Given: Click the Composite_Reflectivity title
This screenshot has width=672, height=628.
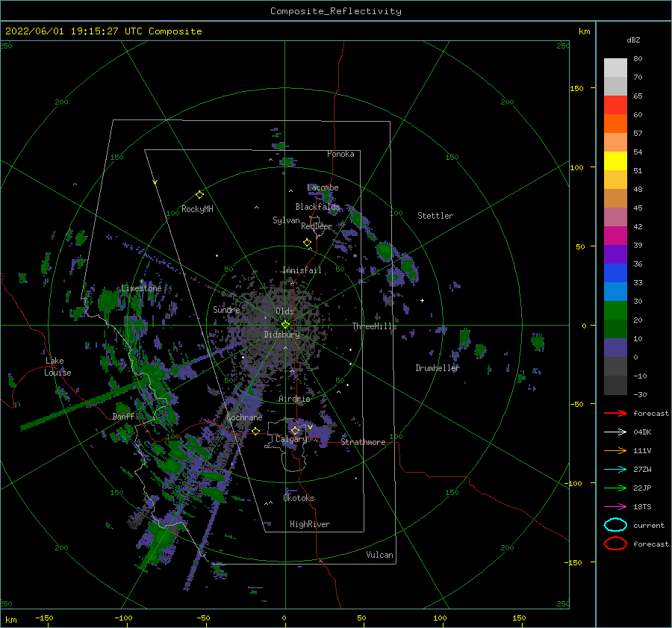Looking at the screenshot, I should pyautogui.click(x=336, y=11).
